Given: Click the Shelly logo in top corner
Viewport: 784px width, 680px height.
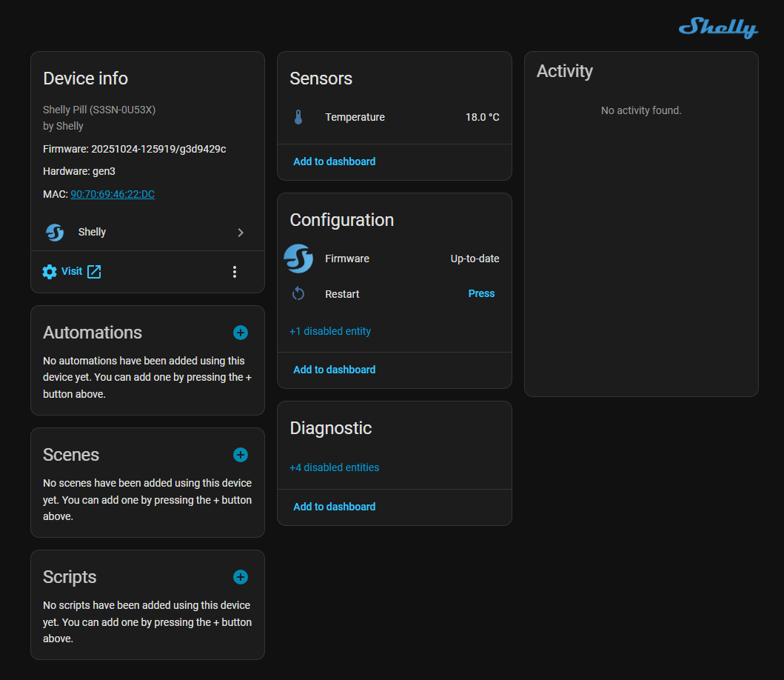Looking at the screenshot, I should [718, 27].
